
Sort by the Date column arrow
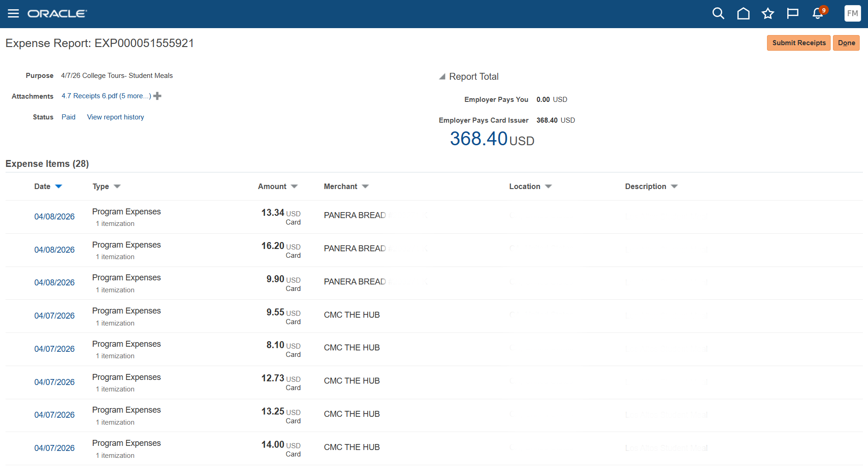click(59, 186)
